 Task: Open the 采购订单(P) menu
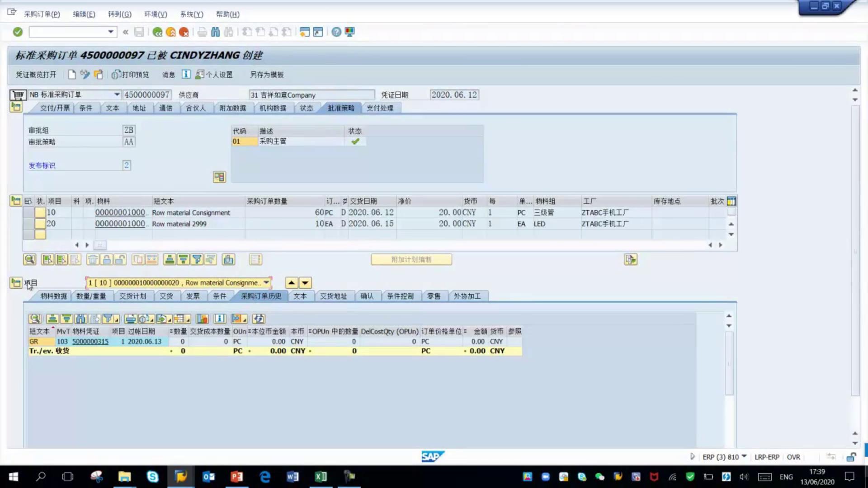pyautogui.click(x=42, y=14)
